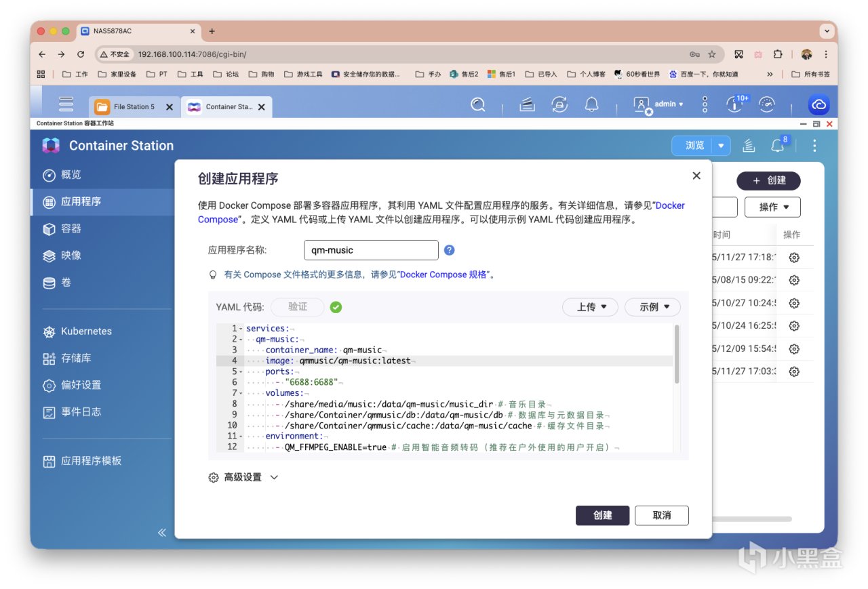868x589 pixels.
Task: Open the background tasks icon in QTS bar
Action: point(528,104)
